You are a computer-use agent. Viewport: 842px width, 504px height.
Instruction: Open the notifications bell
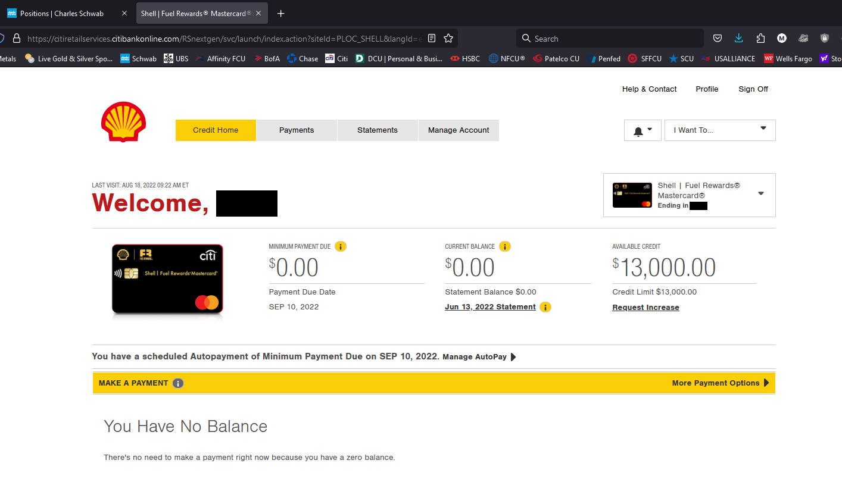click(x=638, y=130)
